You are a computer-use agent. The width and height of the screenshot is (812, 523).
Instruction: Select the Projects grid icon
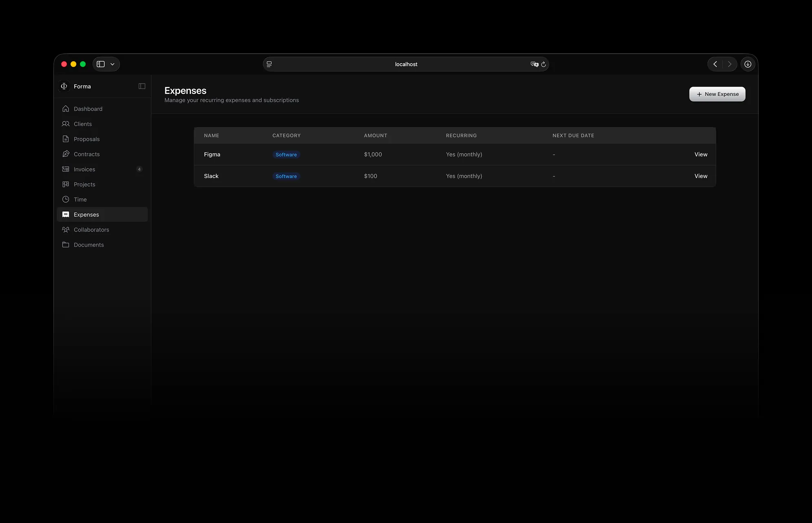(66, 184)
